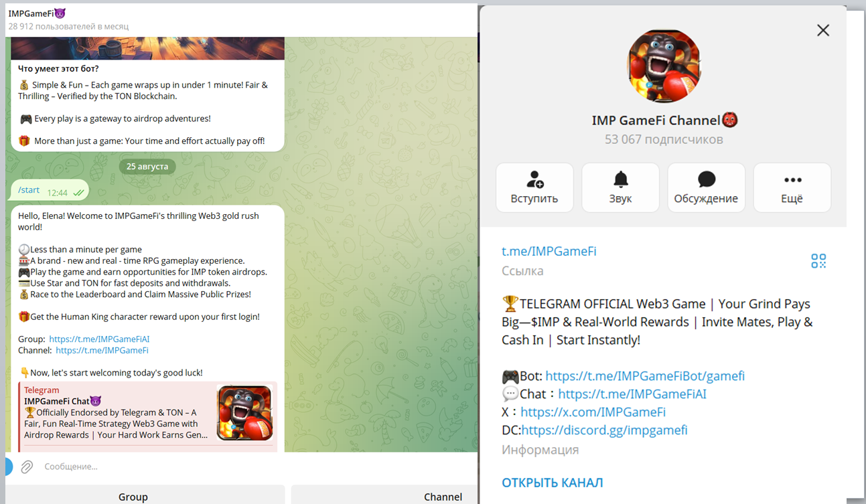This screenshot has width=866, height=504.
Task: Click the /start command message
Action: pyautogui.click(x=29, y=190)
